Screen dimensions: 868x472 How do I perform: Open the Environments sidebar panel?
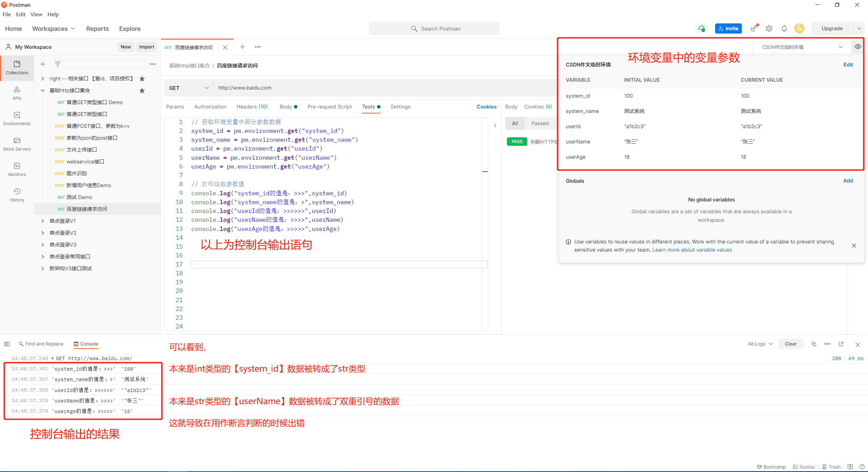17,119
